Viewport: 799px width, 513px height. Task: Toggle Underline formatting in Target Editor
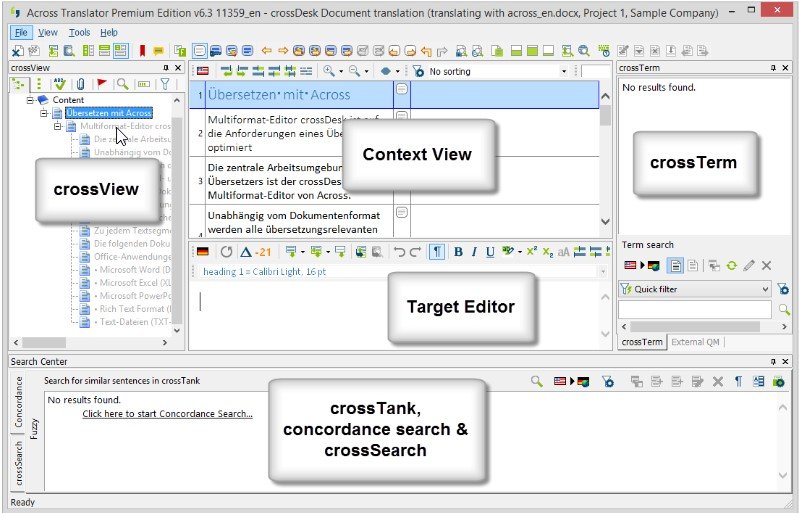490,252
